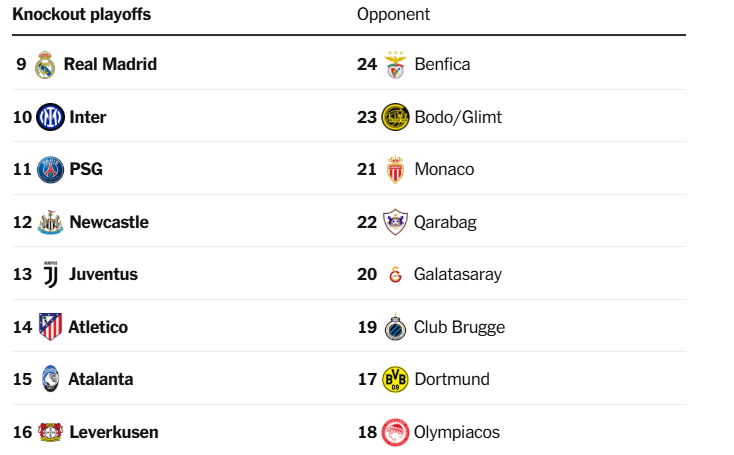Click the Atletico crest icon
The image size is (734, 455).
click(x=50, y=327)
